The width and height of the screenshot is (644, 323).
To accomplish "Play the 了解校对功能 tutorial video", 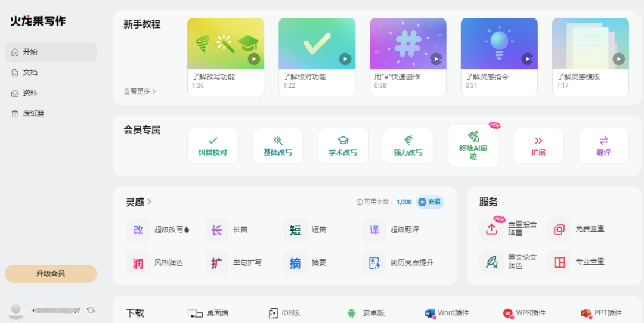I will pos(345,59).
